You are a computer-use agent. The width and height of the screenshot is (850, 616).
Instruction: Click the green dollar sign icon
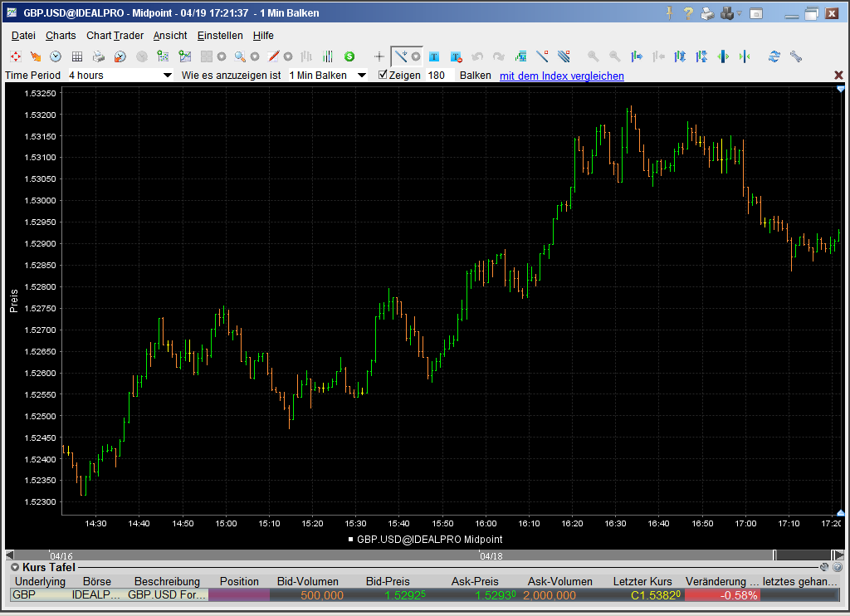click(349, 56)
